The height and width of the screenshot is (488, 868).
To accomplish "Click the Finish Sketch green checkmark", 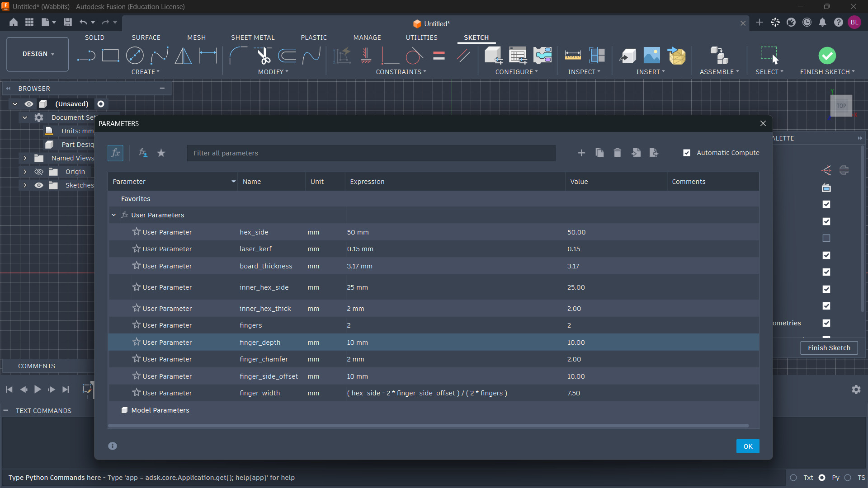I will [x=827, y=56].
